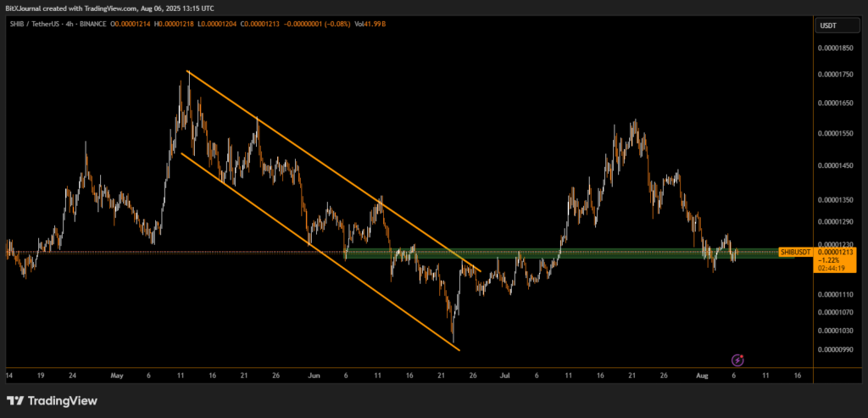Click the 0.00001550 price scale label
This screenshot has width=868, height=418.
836,134
